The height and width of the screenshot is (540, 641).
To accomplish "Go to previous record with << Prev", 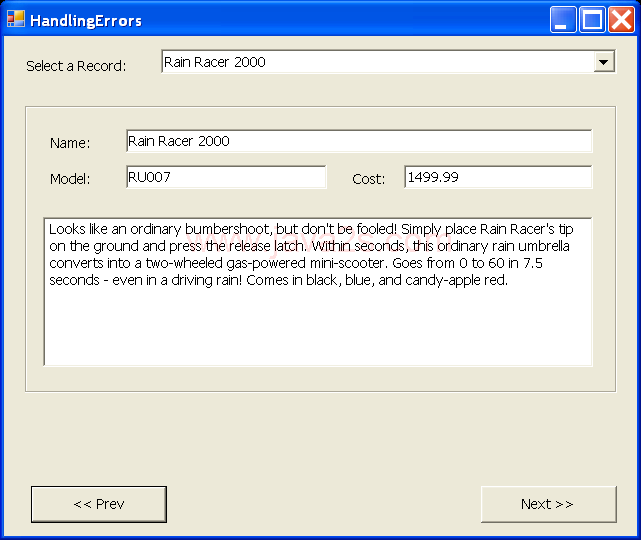I will point(99,504).
